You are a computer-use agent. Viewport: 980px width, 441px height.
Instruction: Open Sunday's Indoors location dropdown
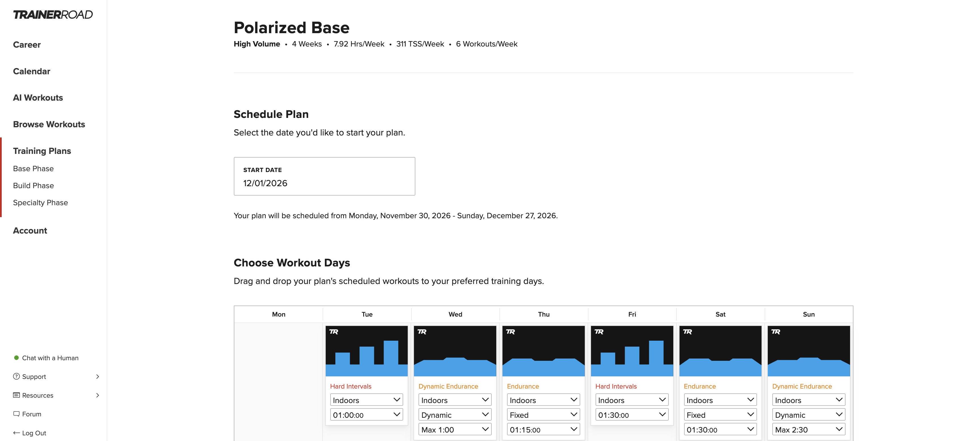(x=809, y=400)
